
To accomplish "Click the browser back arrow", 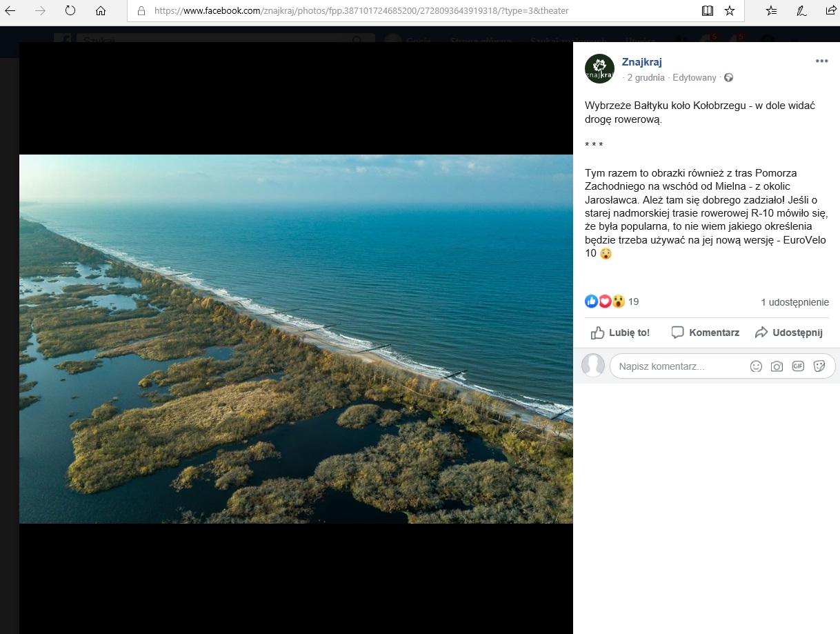I will tap(10, 11).
